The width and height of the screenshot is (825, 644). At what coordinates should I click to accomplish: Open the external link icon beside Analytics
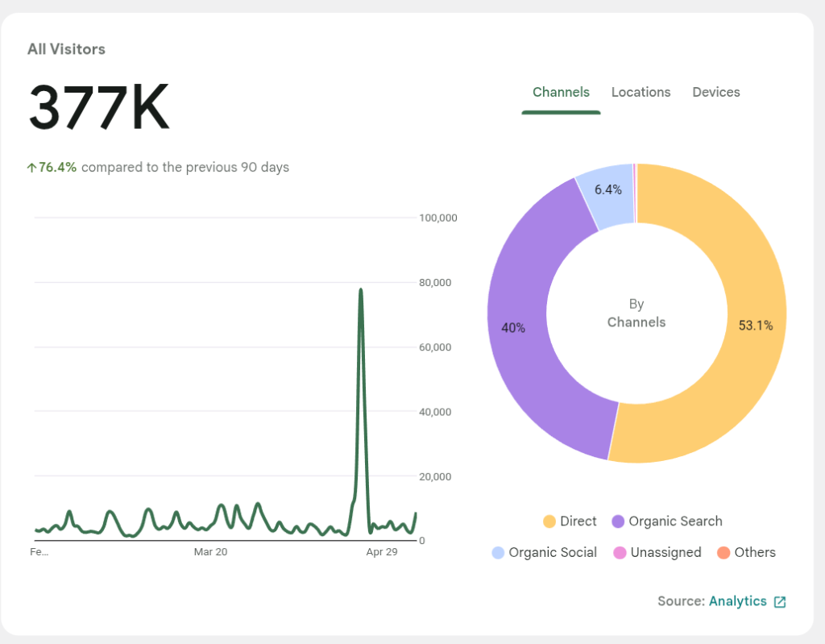click(x=780, y=602)
